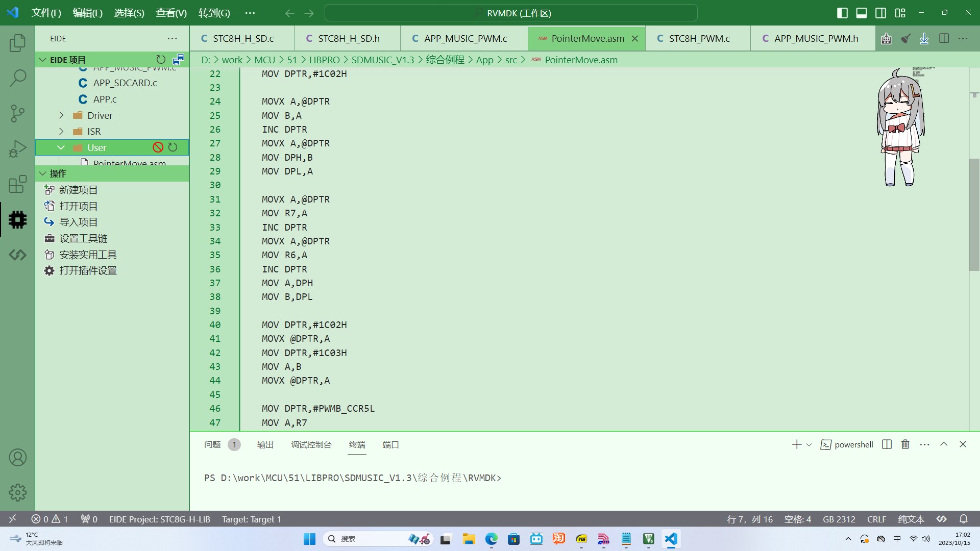
Task: Click the refresh icon on User folder
Action: point(173,147)
